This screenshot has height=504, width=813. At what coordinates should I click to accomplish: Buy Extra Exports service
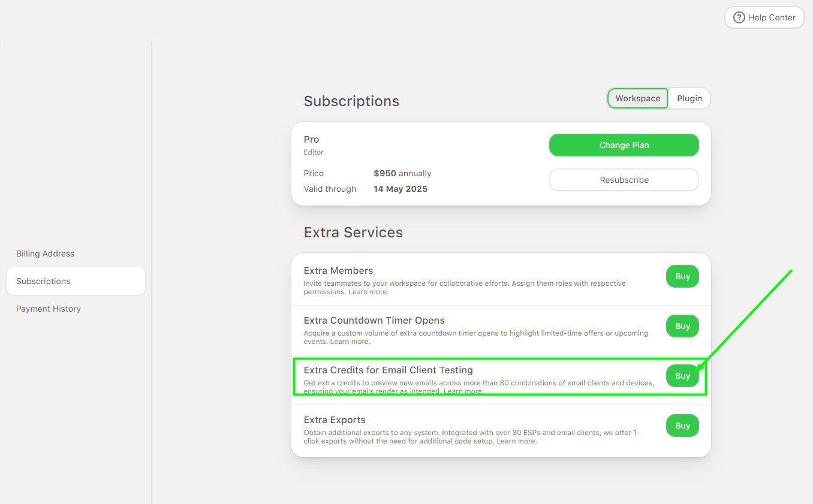pos(682,425)
